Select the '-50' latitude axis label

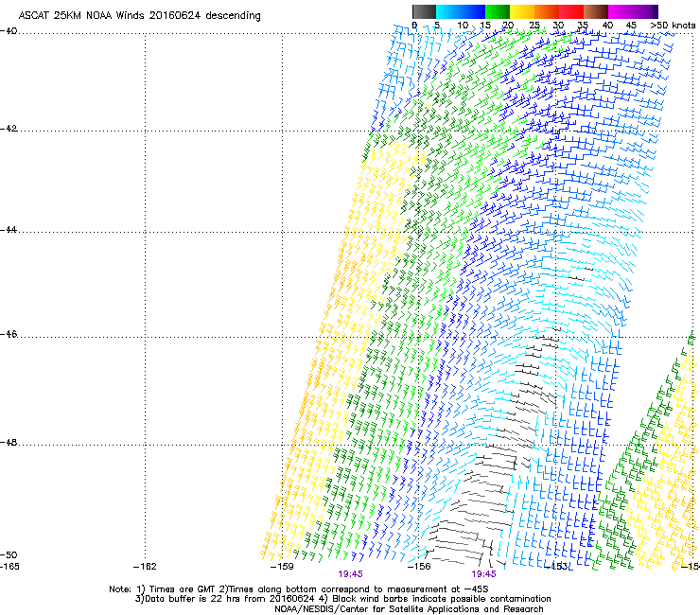[x=9, y=554]
